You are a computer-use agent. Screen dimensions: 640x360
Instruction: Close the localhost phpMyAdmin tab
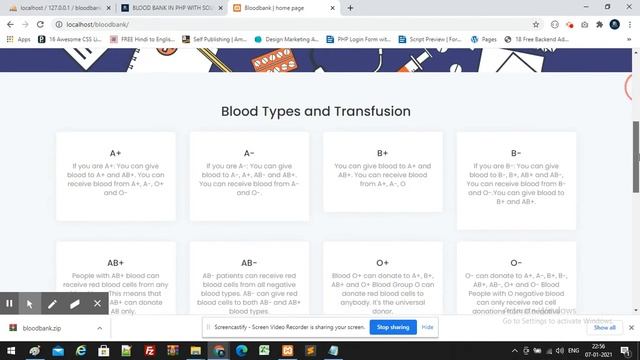(x=109, y=8)
